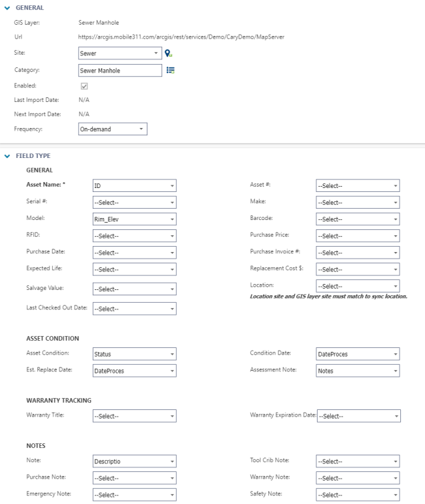Click the map pin icon beside Site
This screenshot has height=504, width=425.
(x=169, y=53)
